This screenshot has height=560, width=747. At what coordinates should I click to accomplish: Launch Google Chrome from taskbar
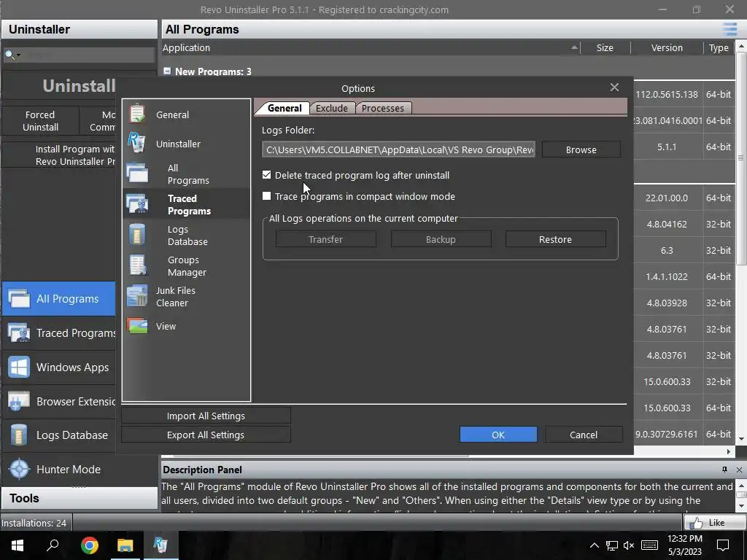click(x=89, y=545)
